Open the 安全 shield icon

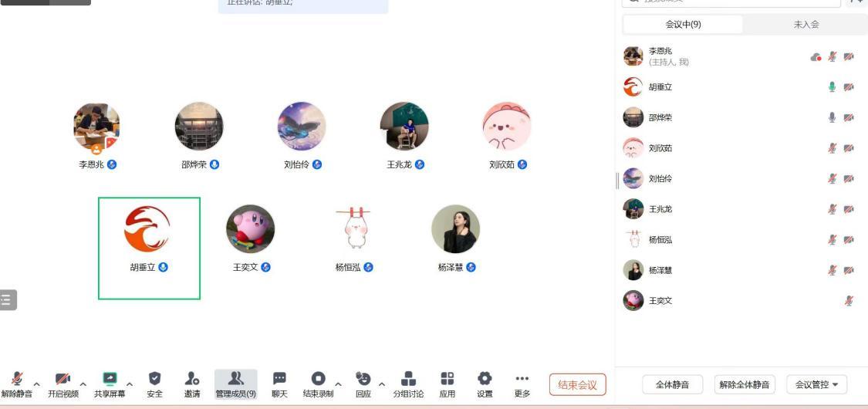point(154,379)
